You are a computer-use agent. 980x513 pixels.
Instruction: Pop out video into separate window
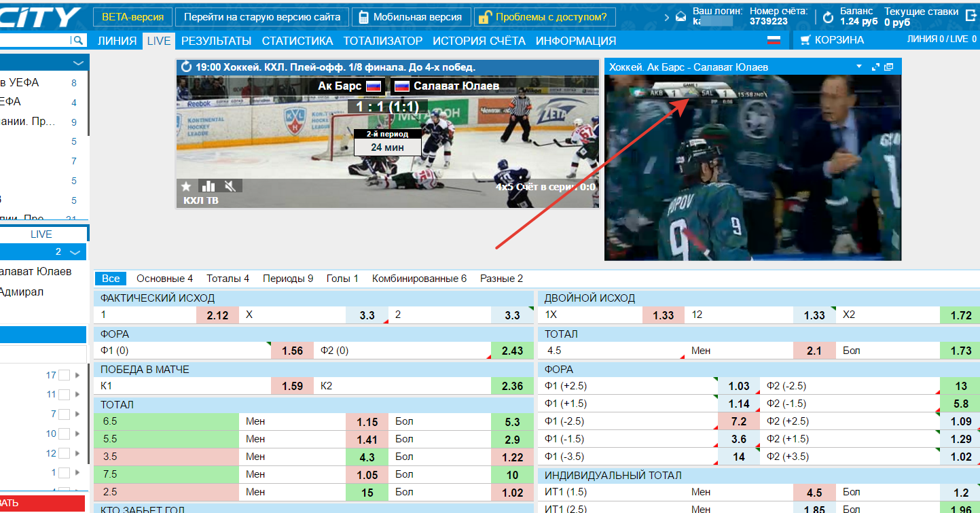[889, 67]
